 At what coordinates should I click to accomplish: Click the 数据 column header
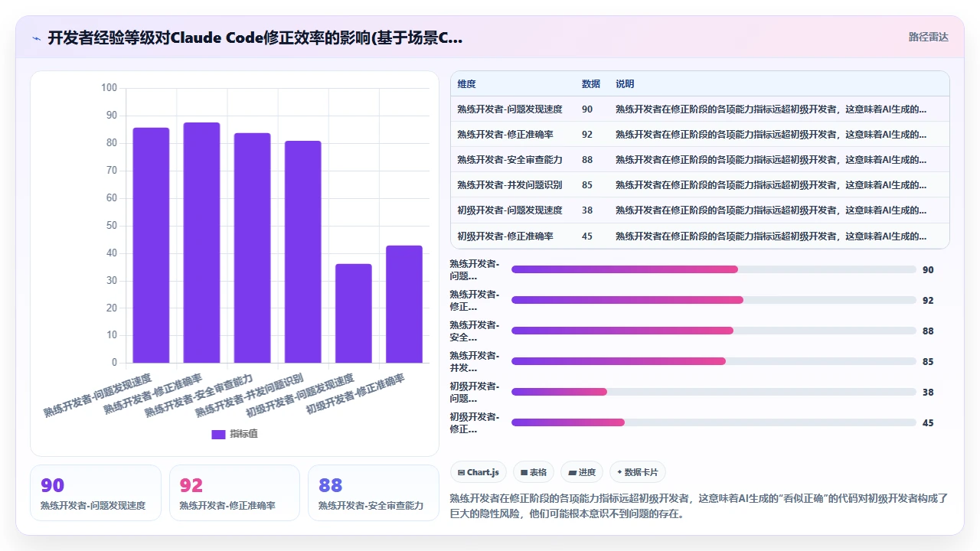[x=591, y=84]
